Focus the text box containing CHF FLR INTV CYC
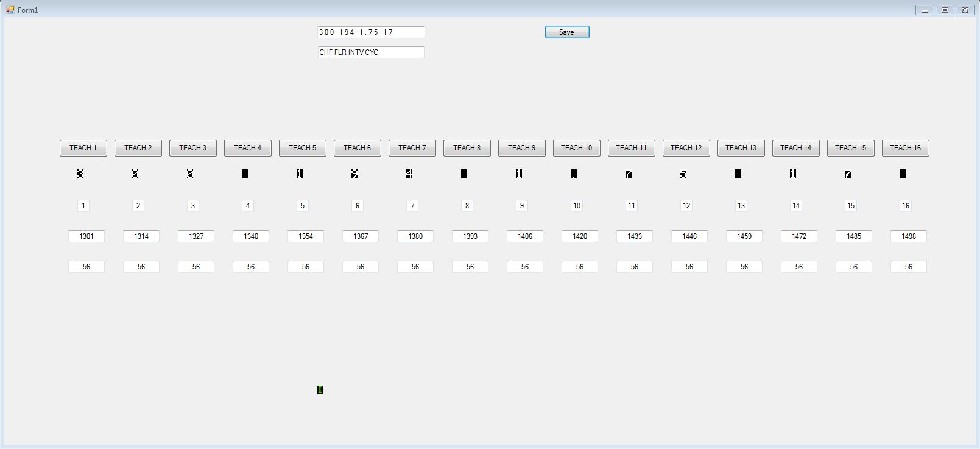Screen dimensions: 980x449 (371, 52)
